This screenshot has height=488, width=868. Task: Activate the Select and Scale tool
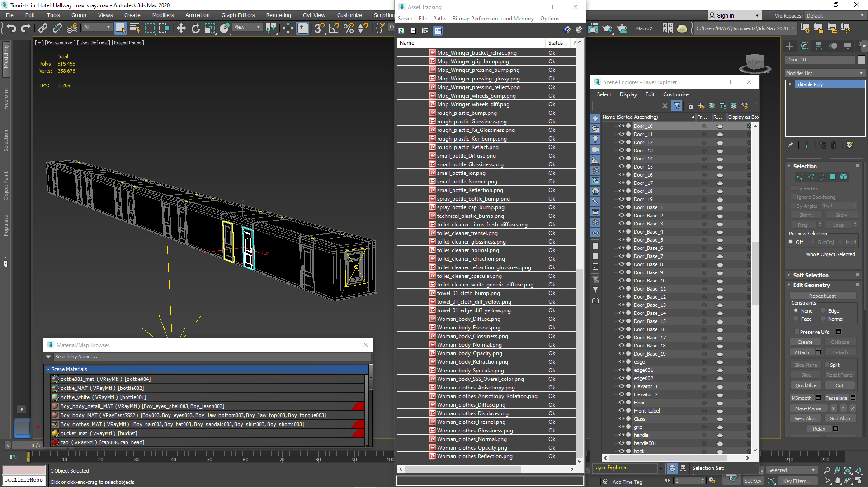click(210, 28)
